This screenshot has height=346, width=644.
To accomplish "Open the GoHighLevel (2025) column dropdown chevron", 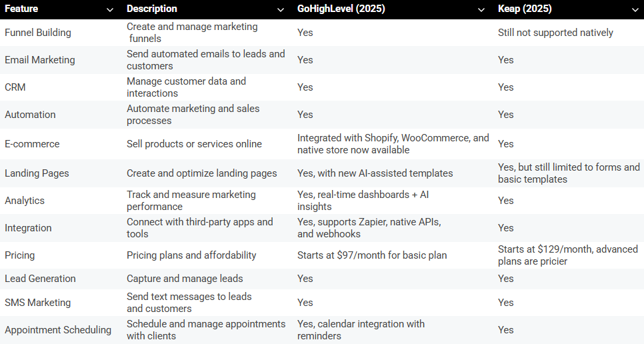I will point(481,9).
